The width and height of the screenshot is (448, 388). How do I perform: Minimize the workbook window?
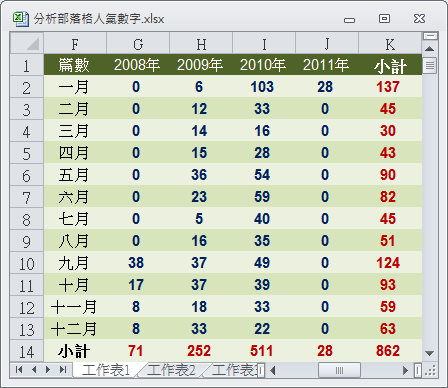[x=349, y=20]
